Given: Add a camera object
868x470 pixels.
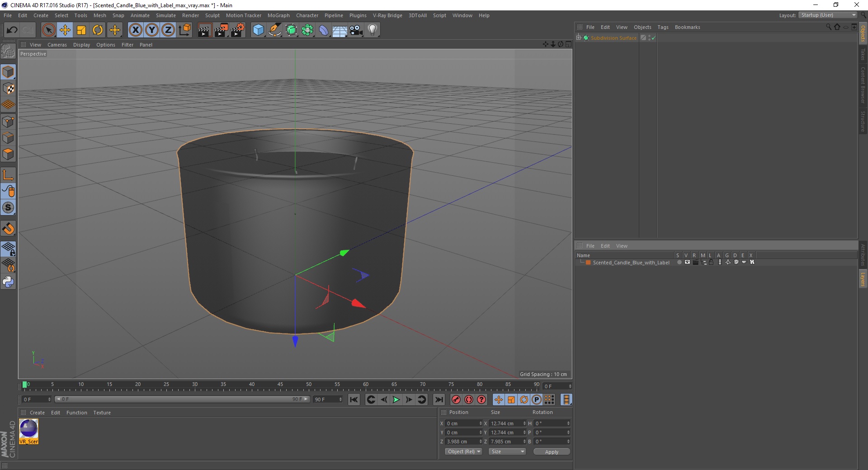Looking at the screenshot, I should (x=356, y=30).
